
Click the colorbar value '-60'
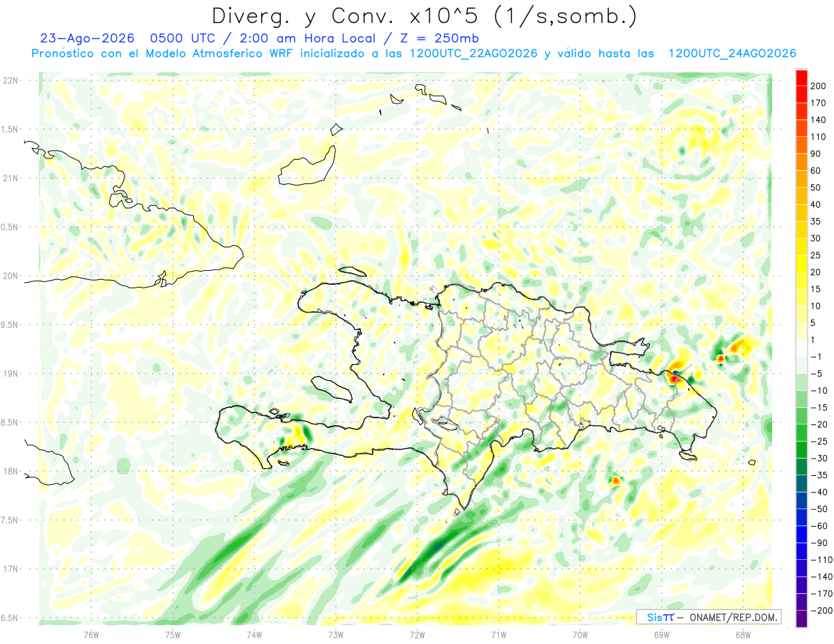pyautogui.click(x=819, y=526)
